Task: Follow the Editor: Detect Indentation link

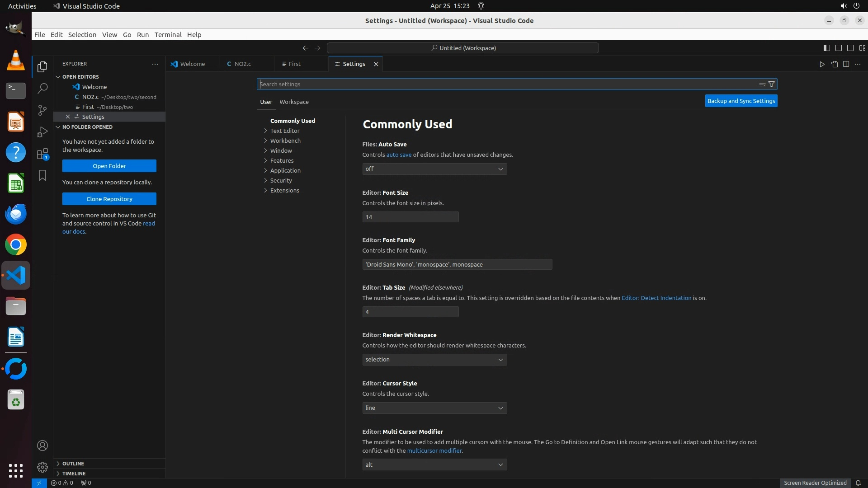Action: pyautogui.click(x=656, y=298)
